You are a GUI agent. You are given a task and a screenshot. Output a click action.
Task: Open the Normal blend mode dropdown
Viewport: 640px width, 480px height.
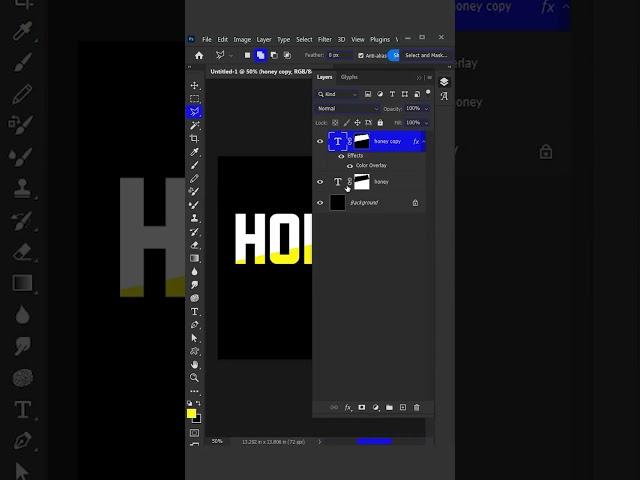pyautogui.click(x=347, y=109)
